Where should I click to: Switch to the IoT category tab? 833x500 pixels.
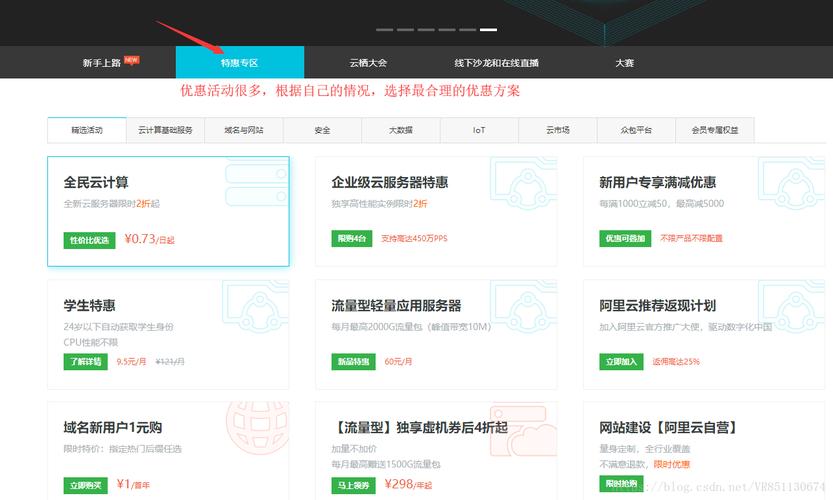(x=479, y=130)
